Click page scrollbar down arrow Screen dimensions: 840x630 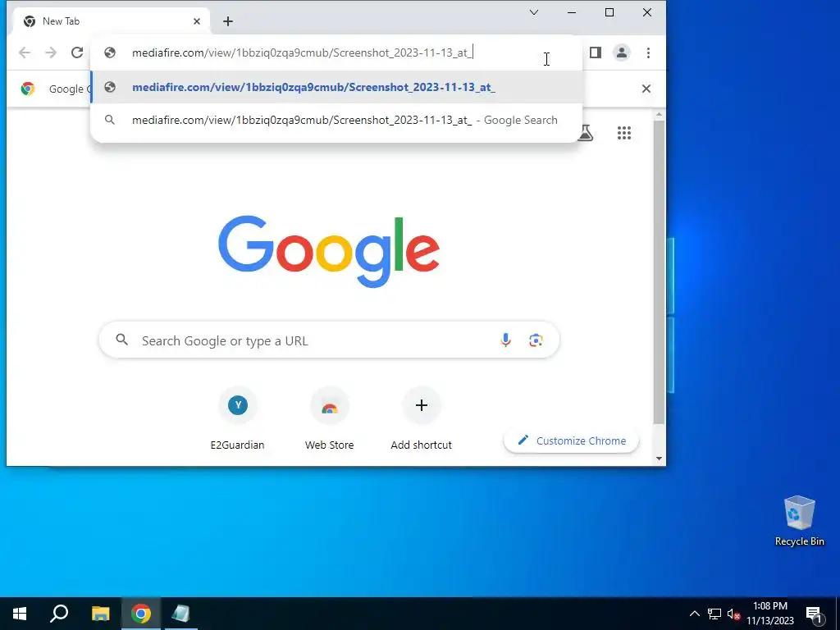659,459
